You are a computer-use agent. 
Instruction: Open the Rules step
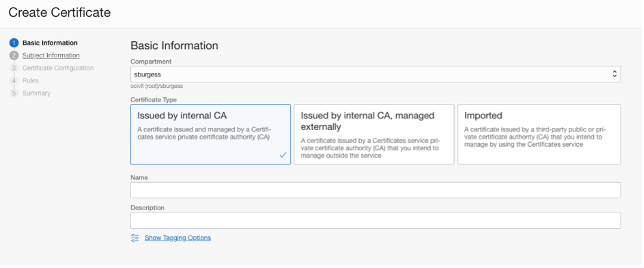[x=30, y=81]
